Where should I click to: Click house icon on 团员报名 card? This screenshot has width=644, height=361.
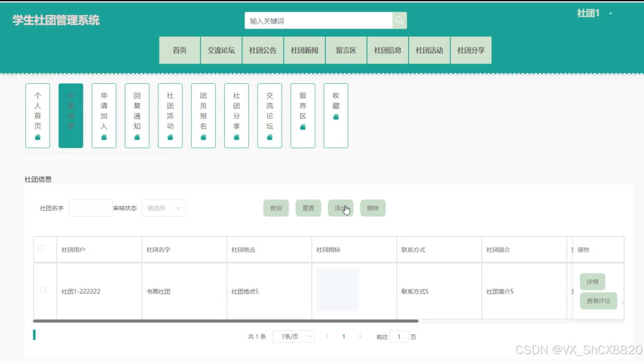204,137
